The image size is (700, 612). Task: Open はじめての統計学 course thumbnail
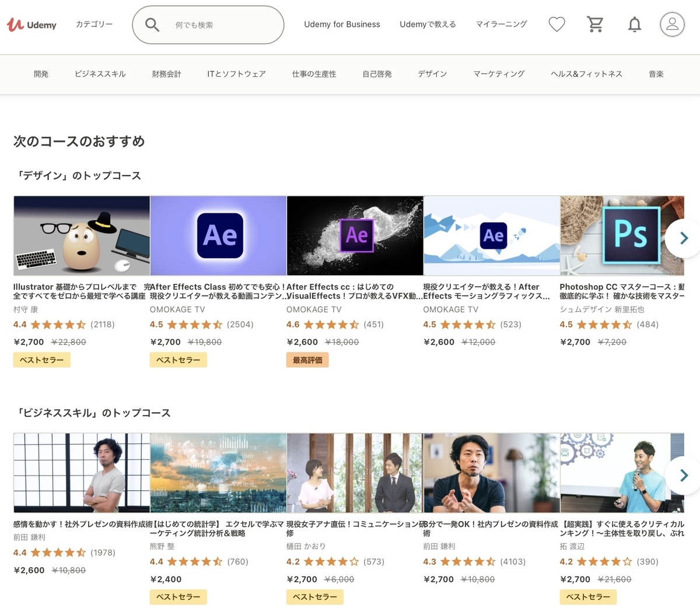point(218,473)
